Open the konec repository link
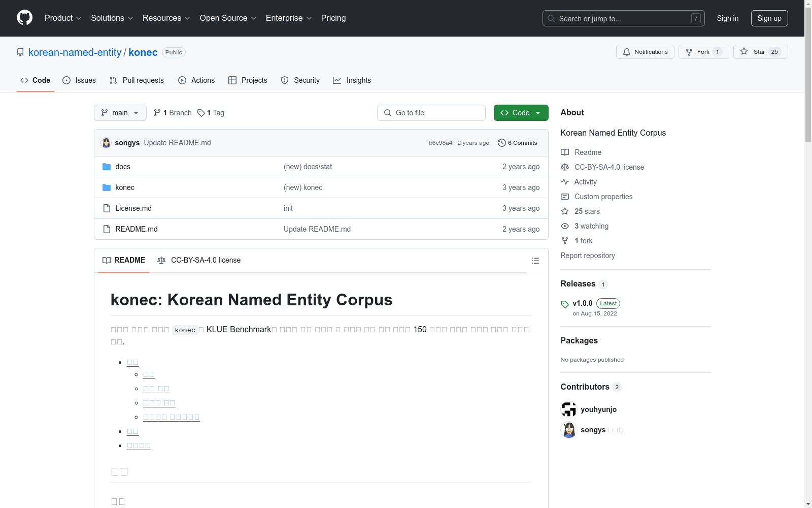 point(143,52)
